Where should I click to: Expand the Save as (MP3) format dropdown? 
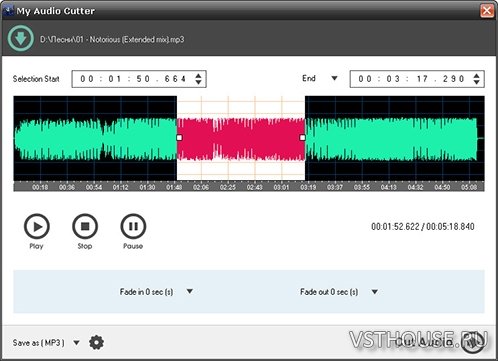tap(76, 342)
